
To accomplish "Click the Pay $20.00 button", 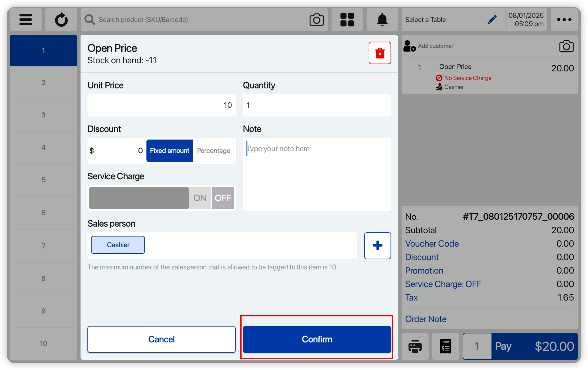I will (534, 346).
